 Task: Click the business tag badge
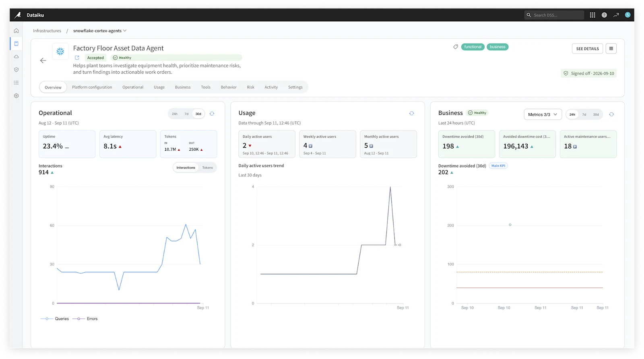[x=497, y=47]
